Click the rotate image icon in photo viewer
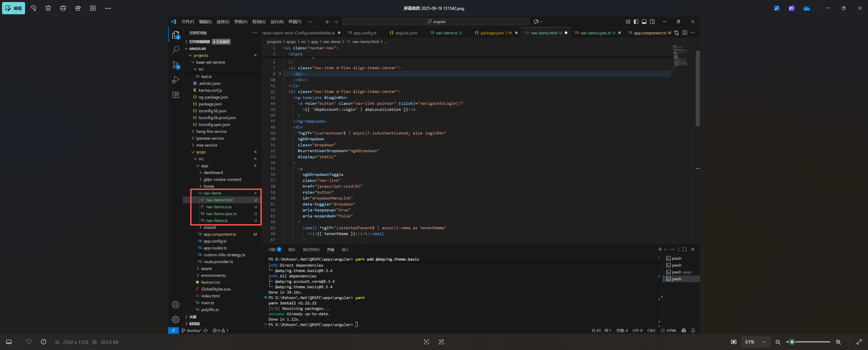 (x=33, y=8)
